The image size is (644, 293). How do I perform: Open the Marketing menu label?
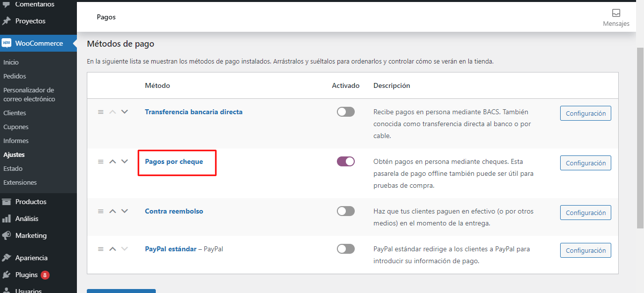(x=31, y=235)
